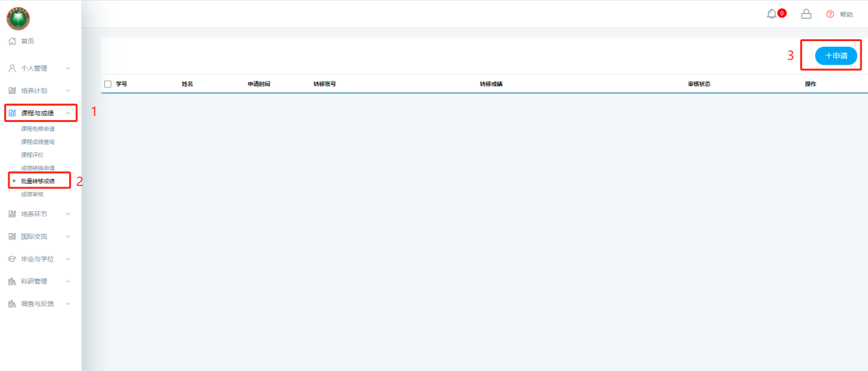Expand the 培养环节 menu chevron
Viewport: 868px width, 371px height.
click(68, 214)
